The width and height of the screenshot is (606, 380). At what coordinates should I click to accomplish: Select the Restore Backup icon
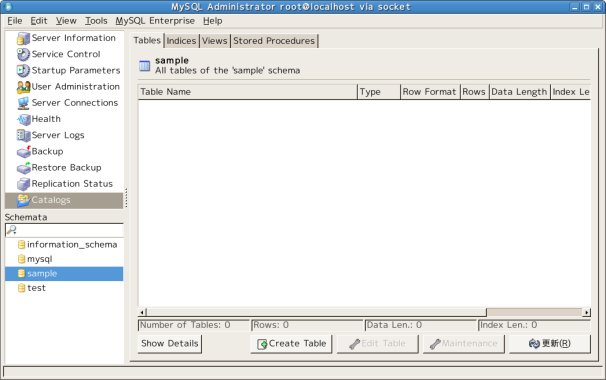(x=23, y=168)
